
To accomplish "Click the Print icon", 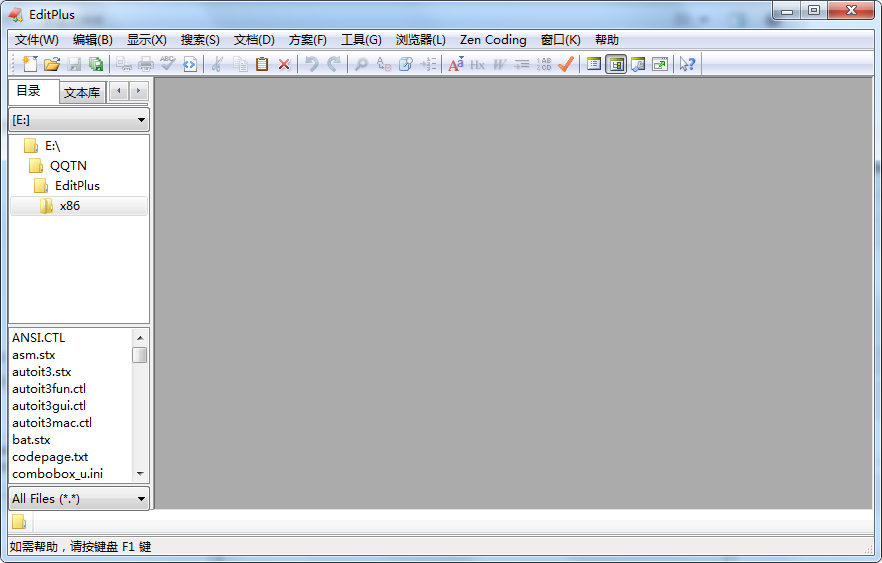I will coord(146,64).
